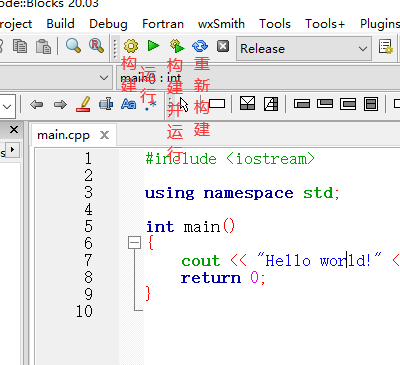The height and width of the screenshot is (365, 400).
Task: Open target properties icon beside Release
Action: [386, 47]
